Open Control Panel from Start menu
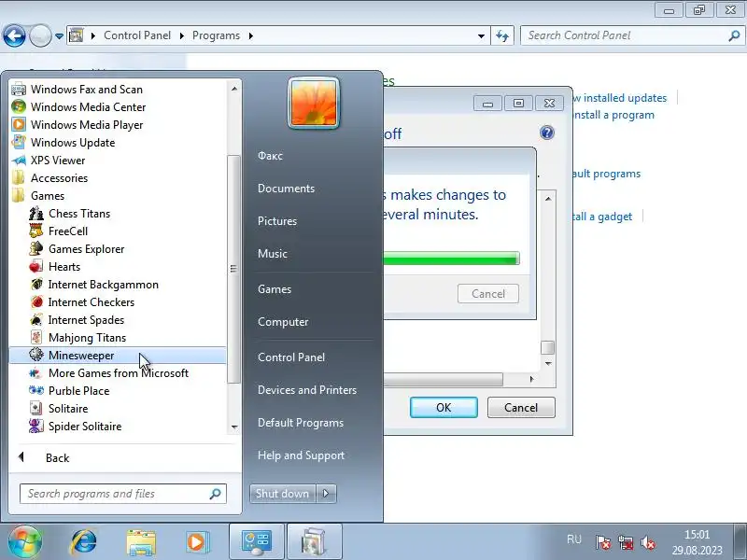Viewport: 747px width, 560px height. coord(291,357)
